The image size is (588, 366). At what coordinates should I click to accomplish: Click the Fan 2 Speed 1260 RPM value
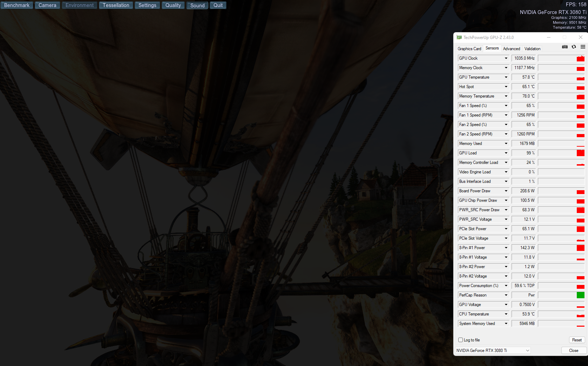(x=524, y=134)
